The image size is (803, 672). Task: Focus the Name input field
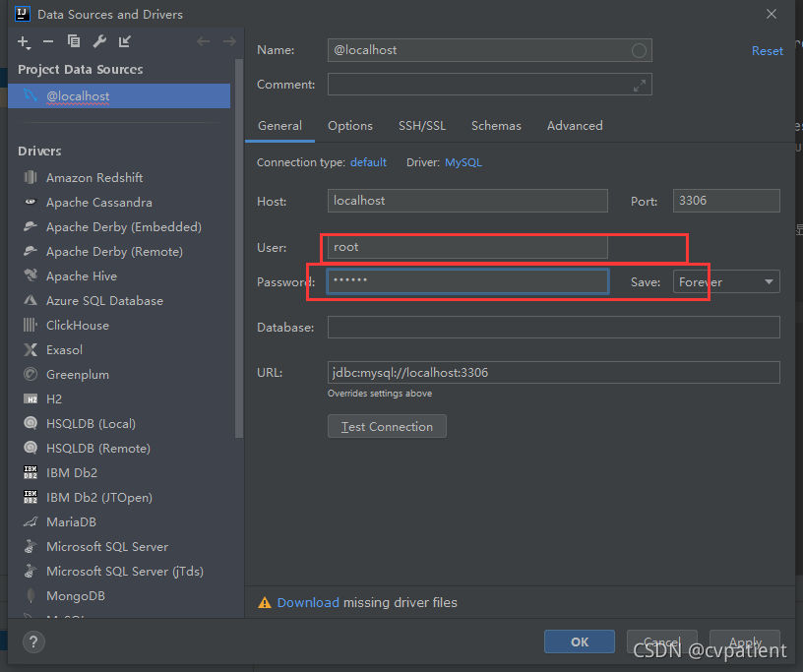(490, 50)
